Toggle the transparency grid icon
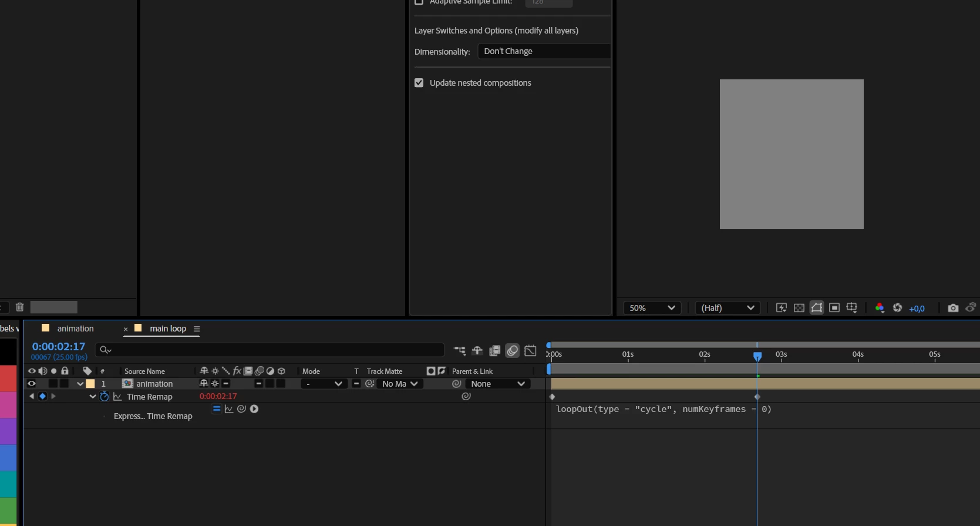980x526 pixels. pos(799,308)
